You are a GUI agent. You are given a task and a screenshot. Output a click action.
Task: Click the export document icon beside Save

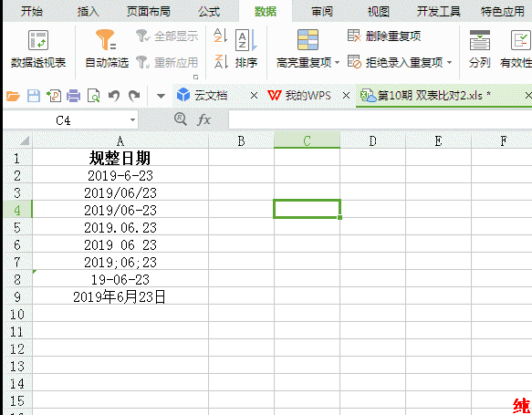pyautogui.click(x=54, y=96)
